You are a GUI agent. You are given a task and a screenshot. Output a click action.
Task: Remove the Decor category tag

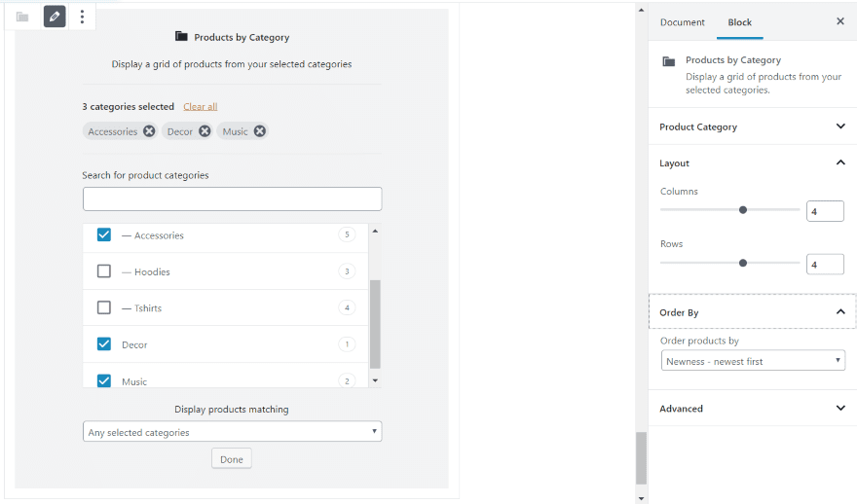tap(205, 131)
